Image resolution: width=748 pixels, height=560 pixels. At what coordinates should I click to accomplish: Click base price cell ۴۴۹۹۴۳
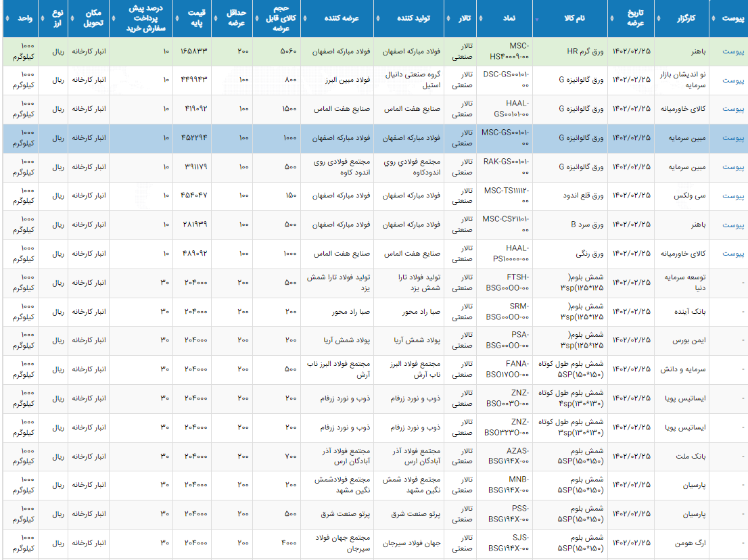coord(192,80)
